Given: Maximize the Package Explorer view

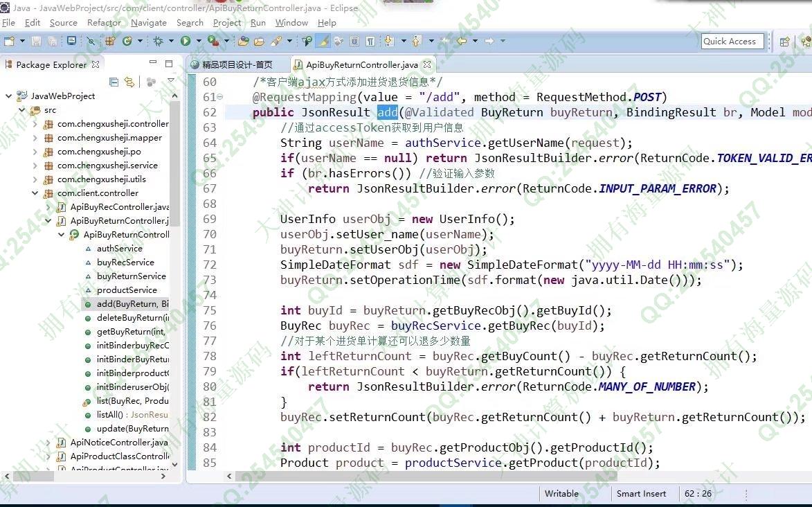Looking at the screenshot, I should pyautogui.click(x=169, y=63).
